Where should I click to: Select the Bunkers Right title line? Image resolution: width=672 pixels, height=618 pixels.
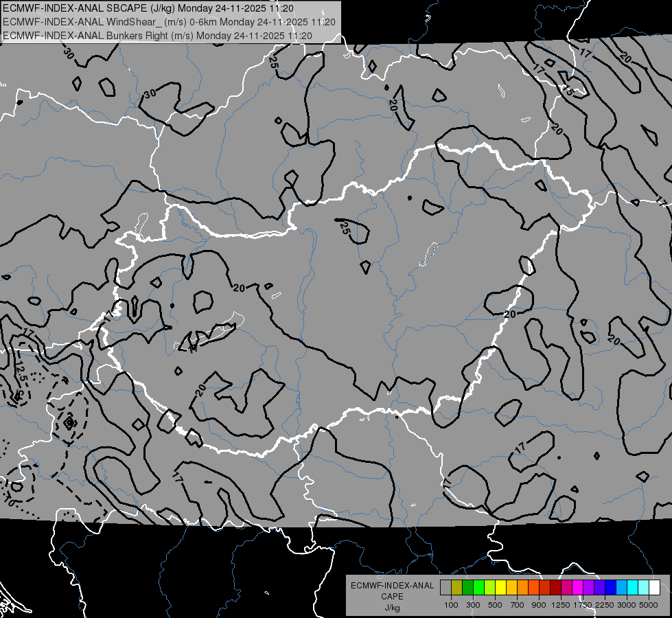pyautogui.click(x=157, y=36)
